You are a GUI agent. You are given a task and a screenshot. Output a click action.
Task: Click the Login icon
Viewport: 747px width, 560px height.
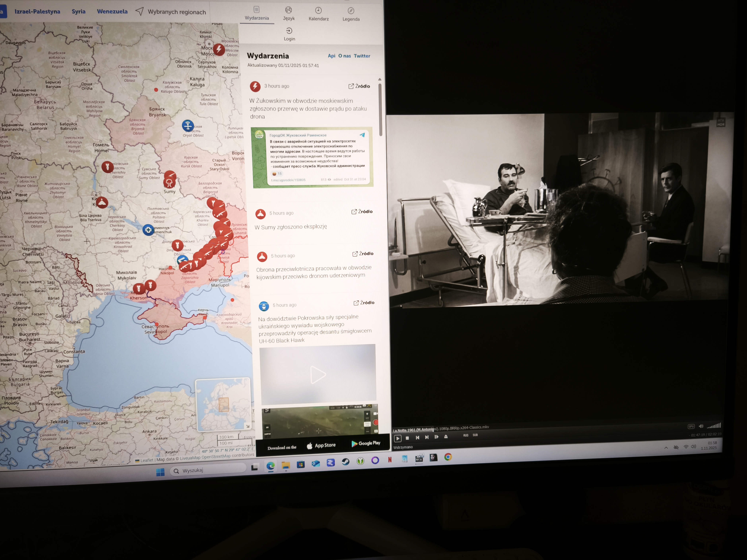289,31
